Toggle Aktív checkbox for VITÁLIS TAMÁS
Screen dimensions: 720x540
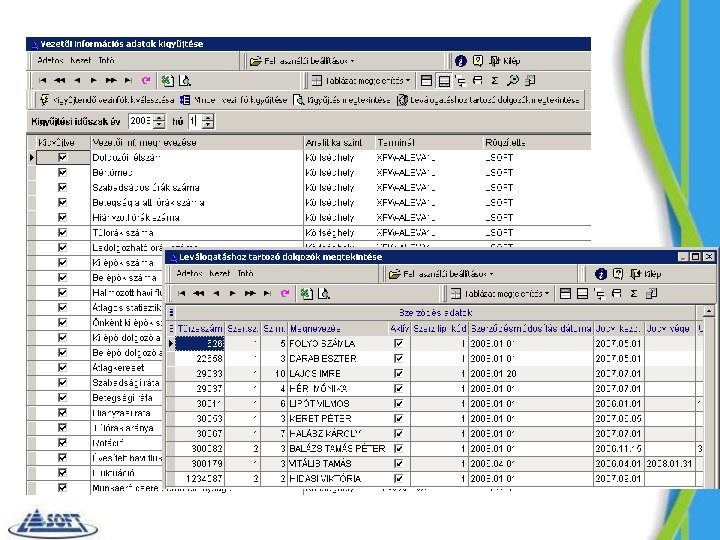pos(399,464)
